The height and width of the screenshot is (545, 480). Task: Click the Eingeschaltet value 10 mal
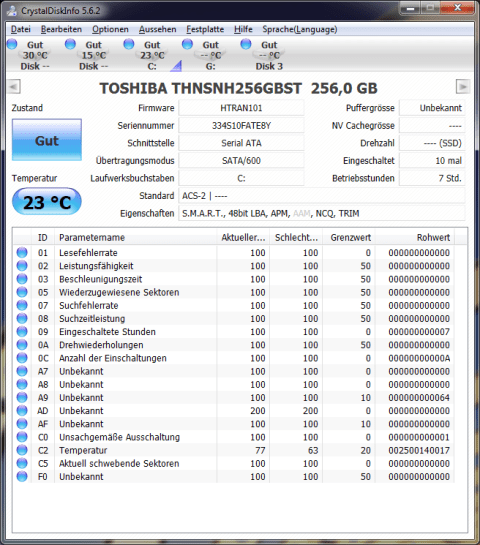pos(432,161)
